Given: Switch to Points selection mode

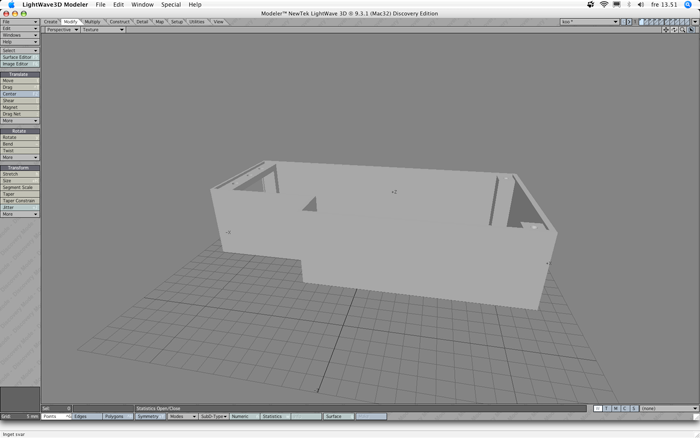Looking at the screenshot, I should (56, 417).
